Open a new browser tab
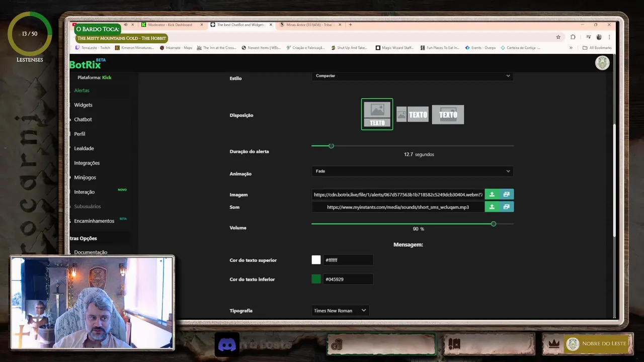 click(x=350, y=25)
